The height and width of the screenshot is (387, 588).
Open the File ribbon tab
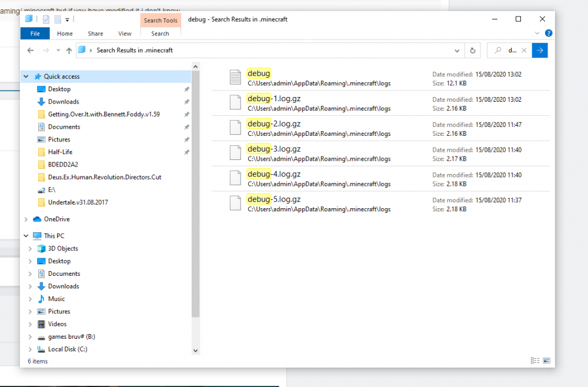point(35,34)
